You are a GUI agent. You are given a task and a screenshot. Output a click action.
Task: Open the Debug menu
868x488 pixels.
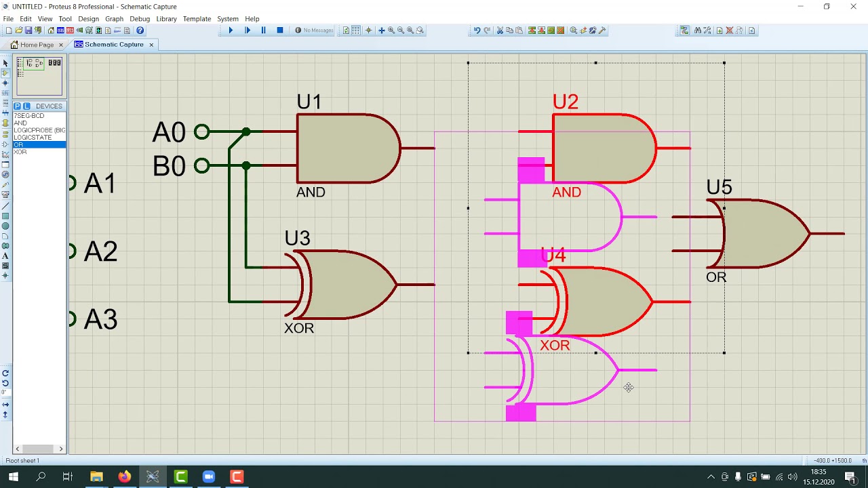[140, 18]
